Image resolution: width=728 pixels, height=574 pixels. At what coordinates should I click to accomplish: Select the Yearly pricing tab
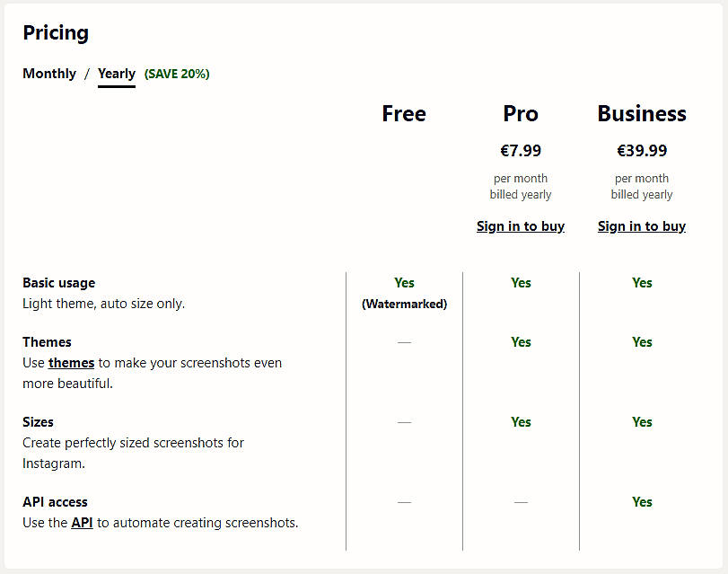click(117, 74)
